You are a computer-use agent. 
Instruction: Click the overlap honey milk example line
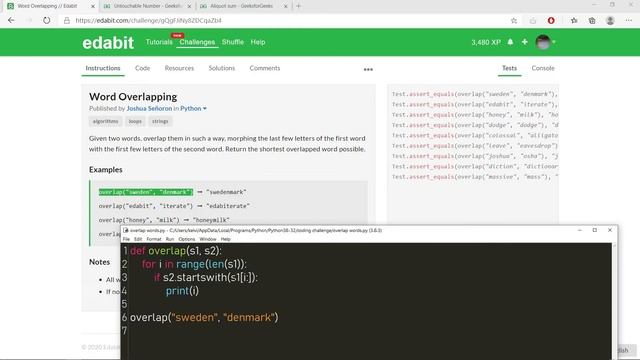coord(164,220)
